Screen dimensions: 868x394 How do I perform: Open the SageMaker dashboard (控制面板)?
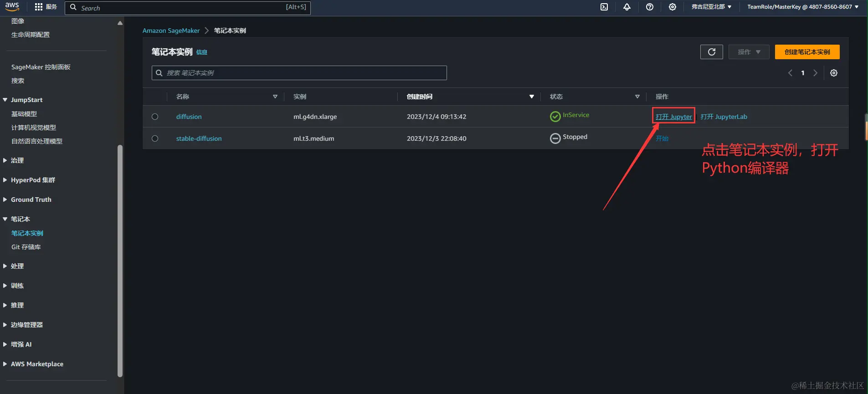41,67
